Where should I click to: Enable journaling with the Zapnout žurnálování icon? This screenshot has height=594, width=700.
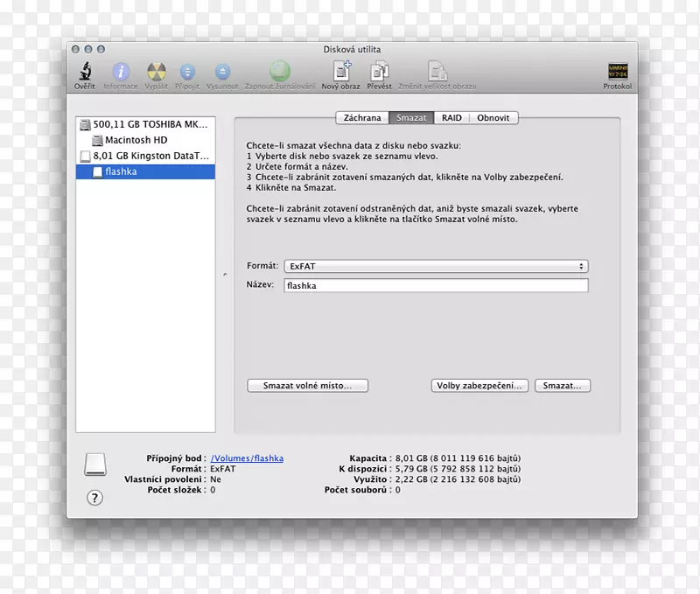pos(278,73)
